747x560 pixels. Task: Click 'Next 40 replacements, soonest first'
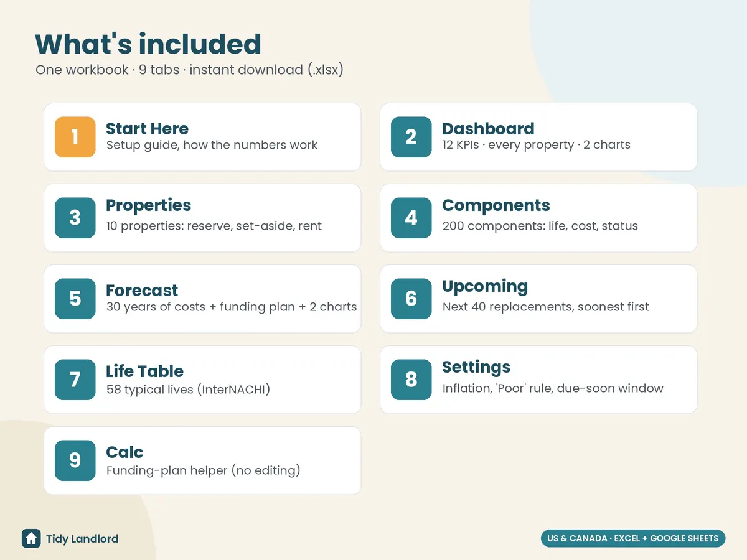tap(545, 307)
